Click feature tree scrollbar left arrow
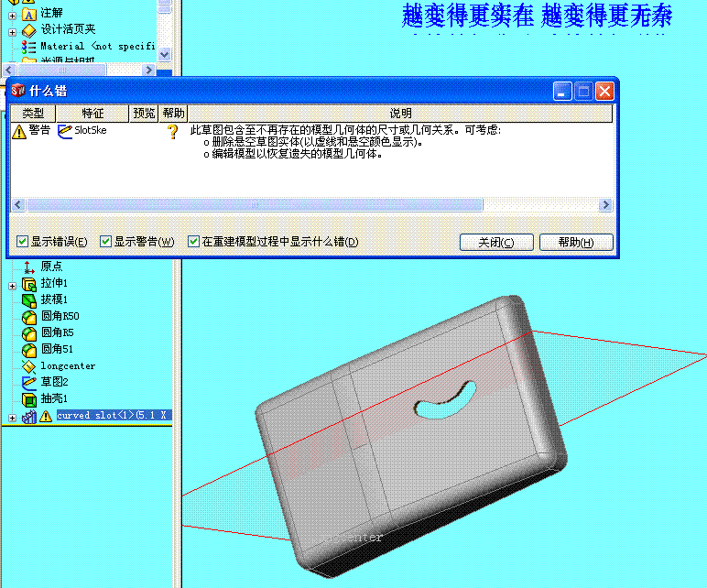The width and height of the screenshot is (707, 588). click(9, 70)
